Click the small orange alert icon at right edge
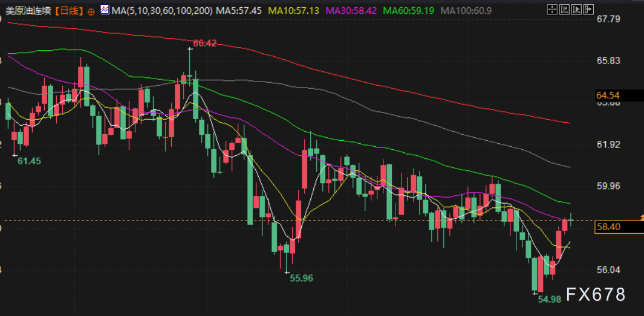The width and height of the screenshot is (644, 316). click(641, 216)
